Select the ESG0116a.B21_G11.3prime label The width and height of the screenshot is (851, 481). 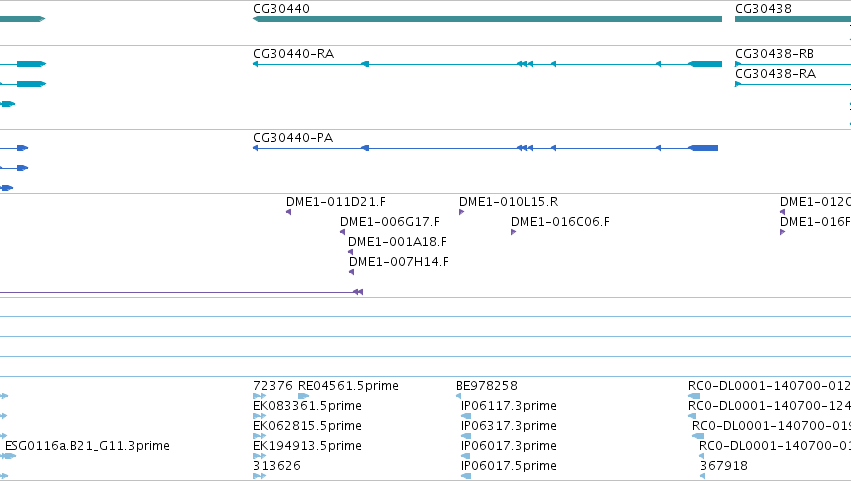tap(87, 446)
